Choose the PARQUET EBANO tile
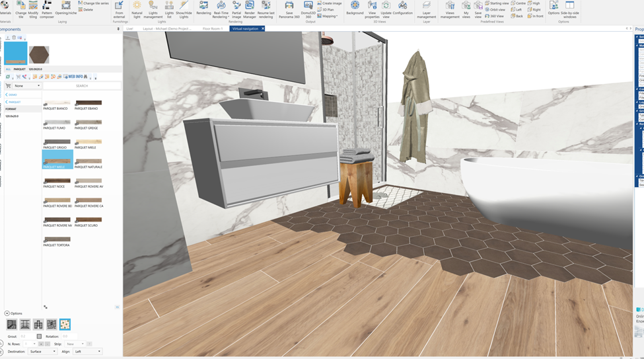Viewport: 644px width, 359px height. click(89, 105)
